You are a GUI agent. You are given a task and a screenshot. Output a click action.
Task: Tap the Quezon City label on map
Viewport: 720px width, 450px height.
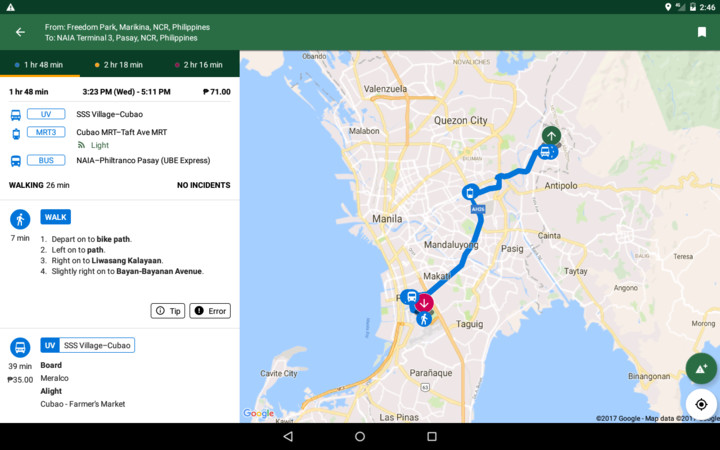[461, 120]
